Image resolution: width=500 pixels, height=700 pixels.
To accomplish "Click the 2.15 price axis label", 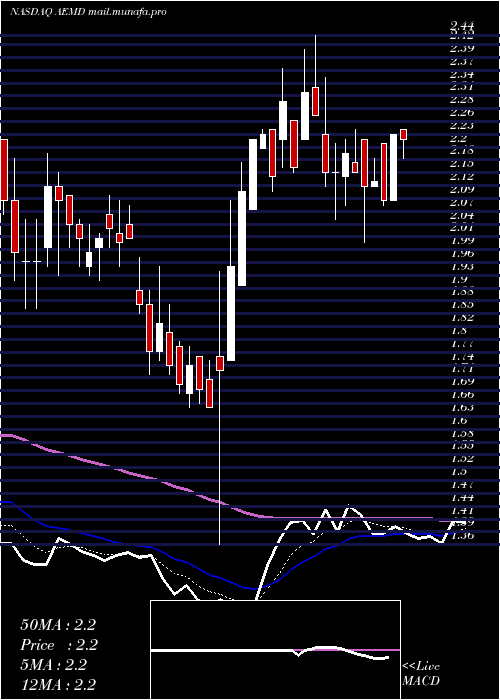I will pos(462,164).
